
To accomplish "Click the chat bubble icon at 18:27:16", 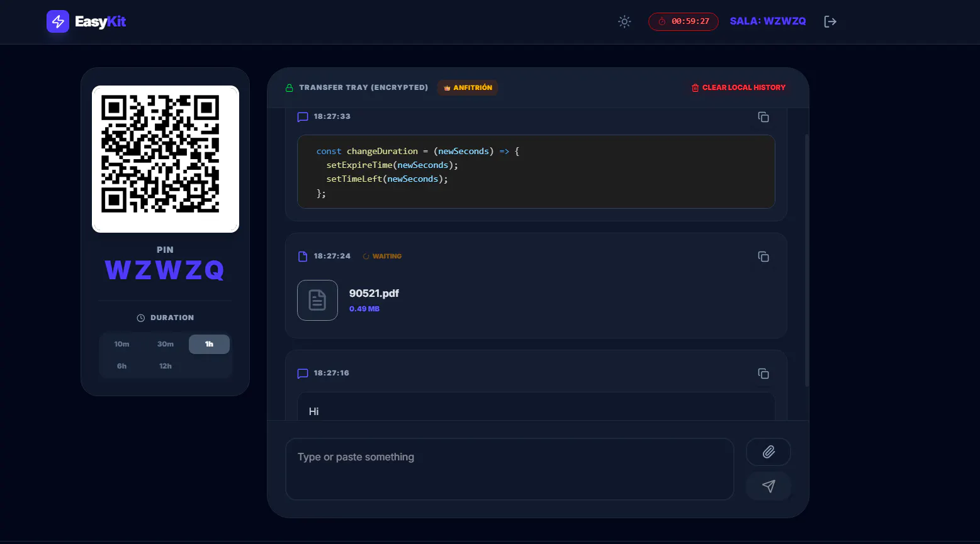I will point(303,374).
